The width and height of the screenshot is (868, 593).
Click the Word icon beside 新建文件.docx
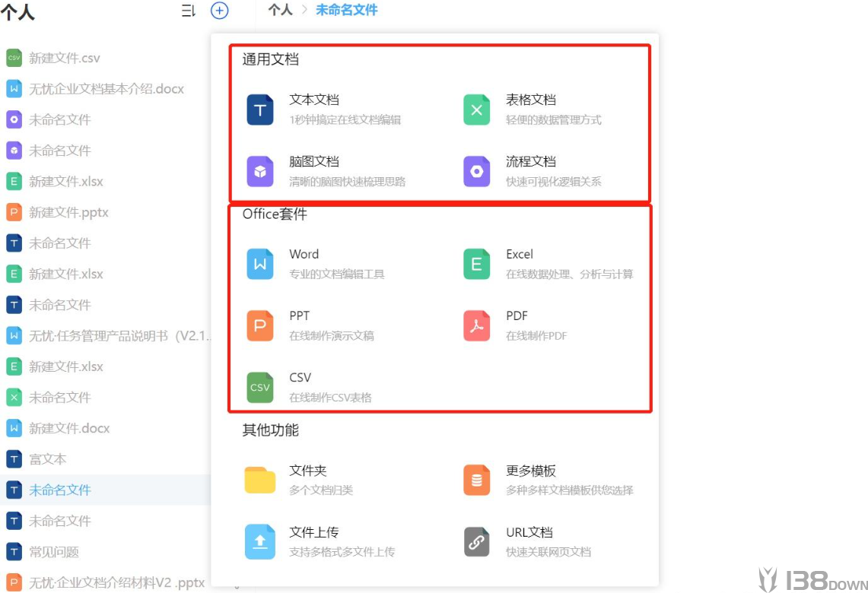14,428
